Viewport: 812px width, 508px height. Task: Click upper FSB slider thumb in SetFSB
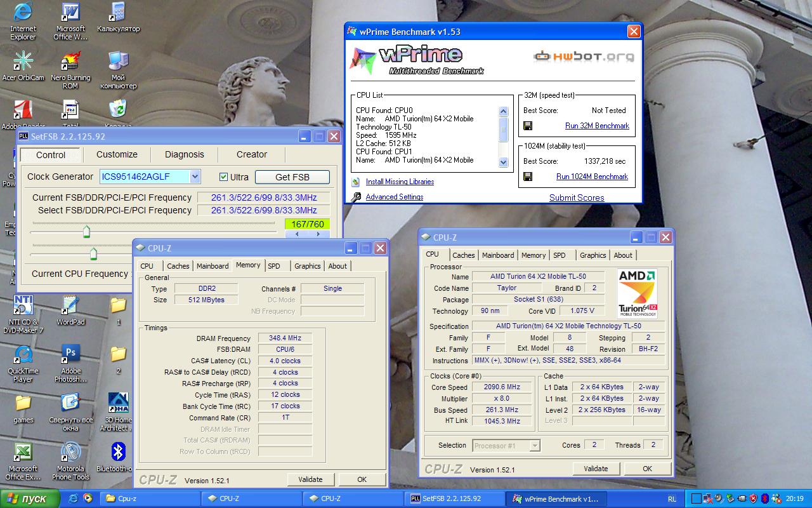86,232
